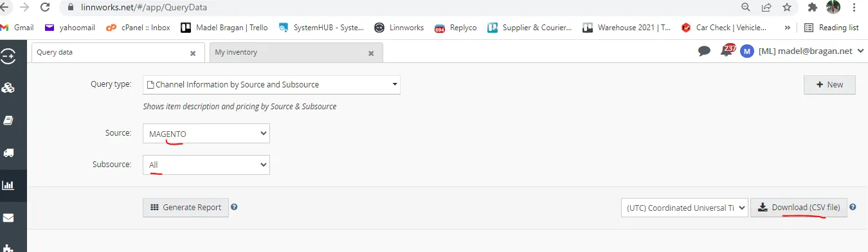Open the SystemHUB bookmark
The image size is (868, 252).
point(321,28)
